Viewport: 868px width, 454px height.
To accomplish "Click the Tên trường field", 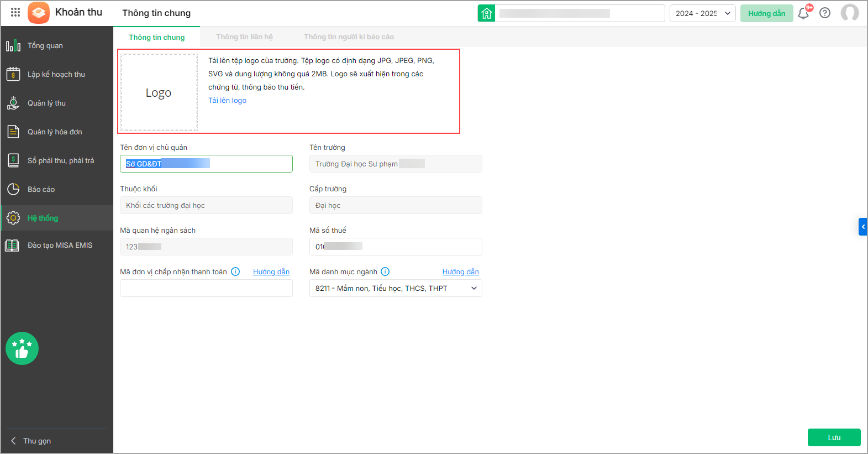I will [x=396, y=164].
